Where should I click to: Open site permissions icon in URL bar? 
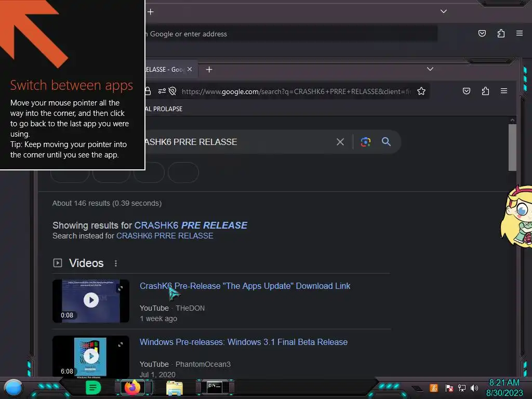[x=162, y=91]
